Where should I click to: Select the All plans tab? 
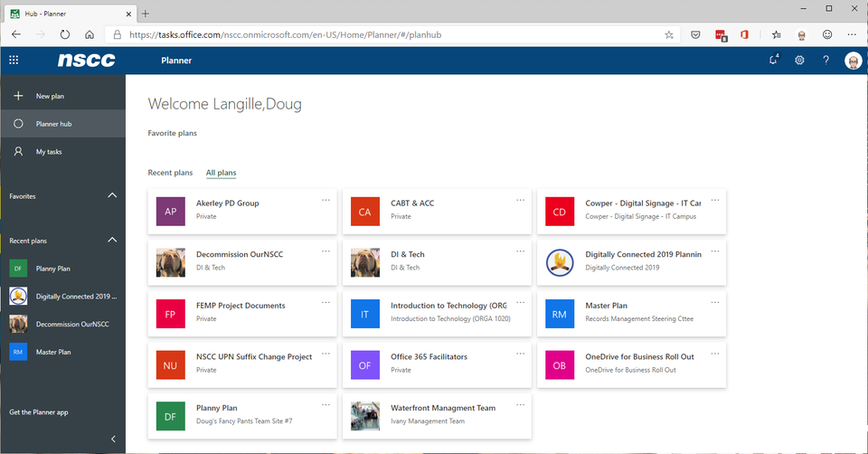point(222,173)
